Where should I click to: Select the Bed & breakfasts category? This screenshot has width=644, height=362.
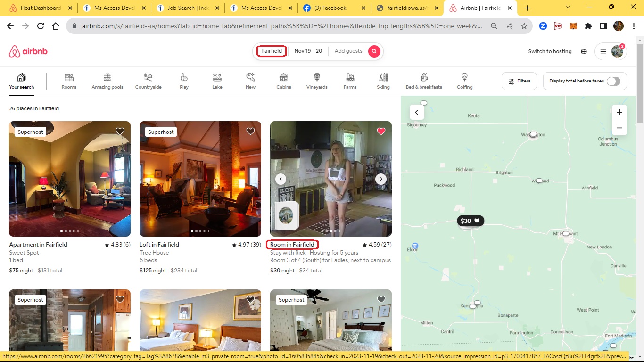pos(424,81)
